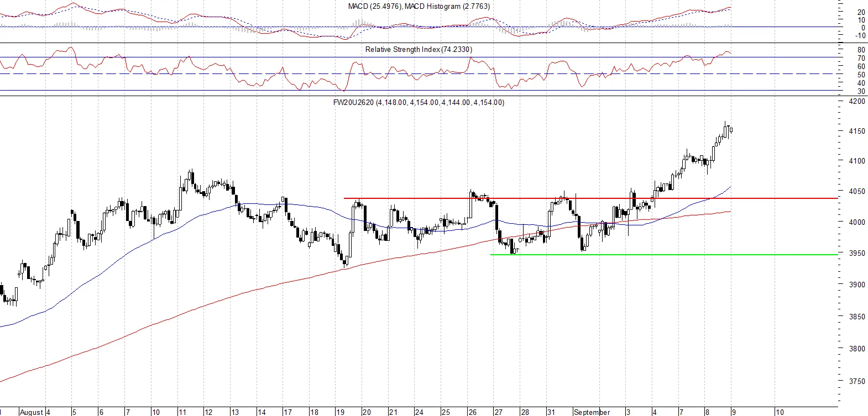Select date 27 on the time axis
Image resolution: width=868 pixels, height=416 pixels.
click(499, 412)
